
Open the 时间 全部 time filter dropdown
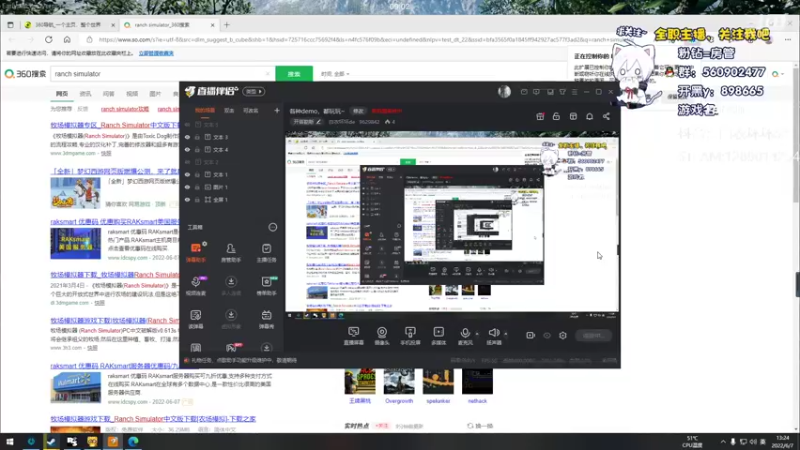(335, 74)
